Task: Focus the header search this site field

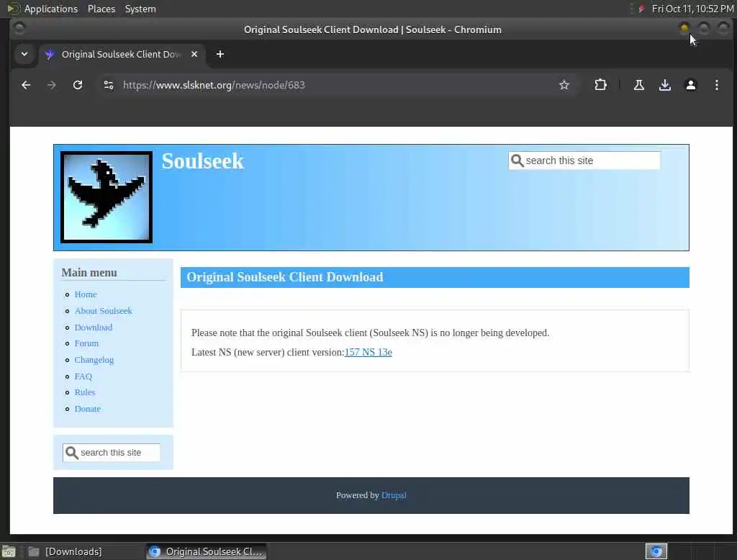Action: click(584, 161)
